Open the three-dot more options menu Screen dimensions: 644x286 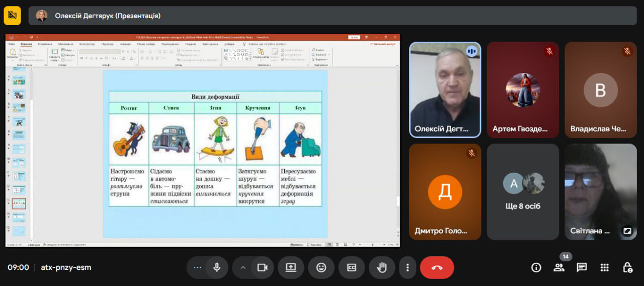408,267
